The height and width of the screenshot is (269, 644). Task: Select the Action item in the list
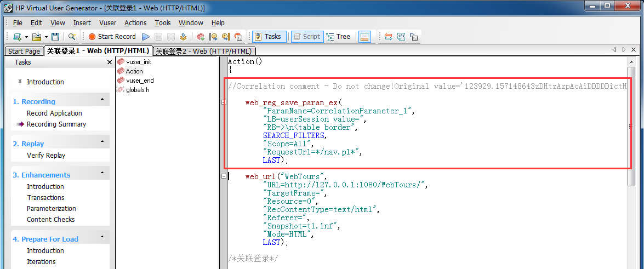pos(134,71)
